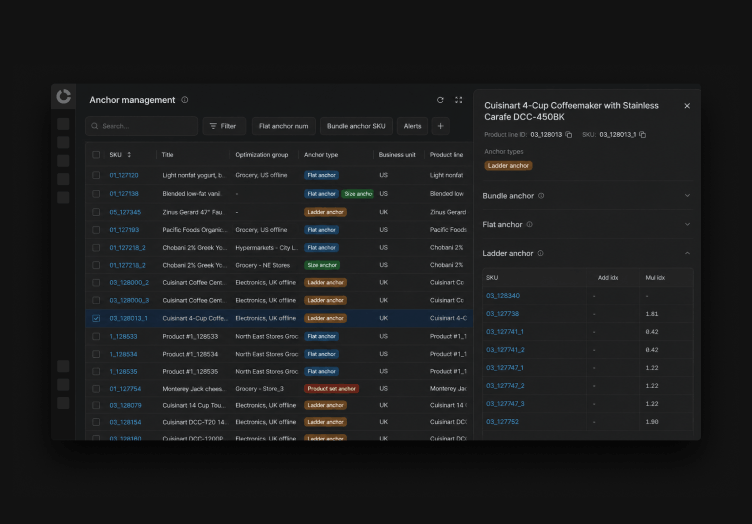Check the row for SKU 1_128533

[x=96, y=337]
